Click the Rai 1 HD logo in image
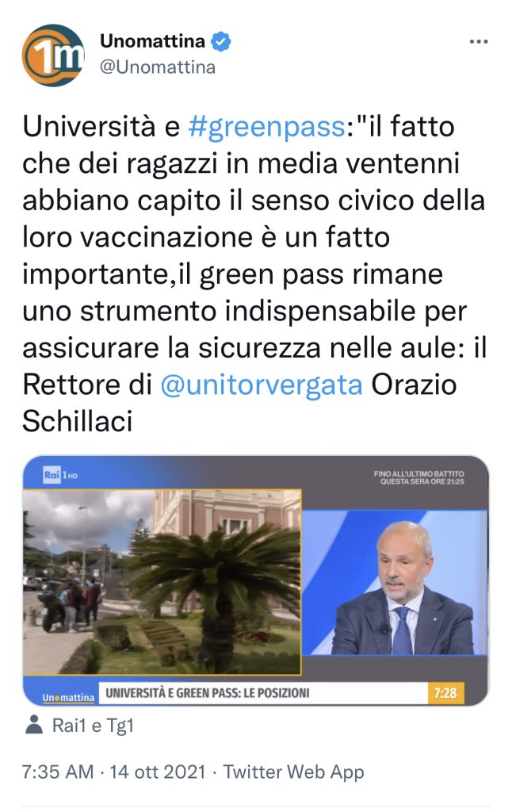The width and height of the screenshot is (512, 812). 60,475
